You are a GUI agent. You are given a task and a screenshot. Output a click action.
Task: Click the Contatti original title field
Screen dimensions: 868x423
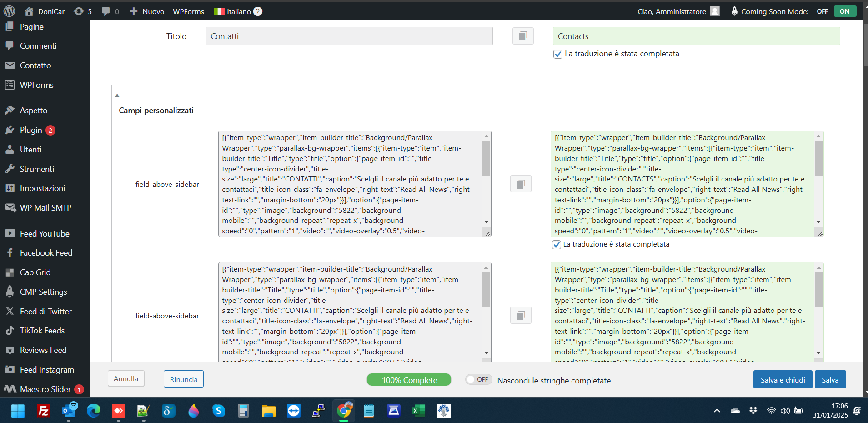(349, 36)
